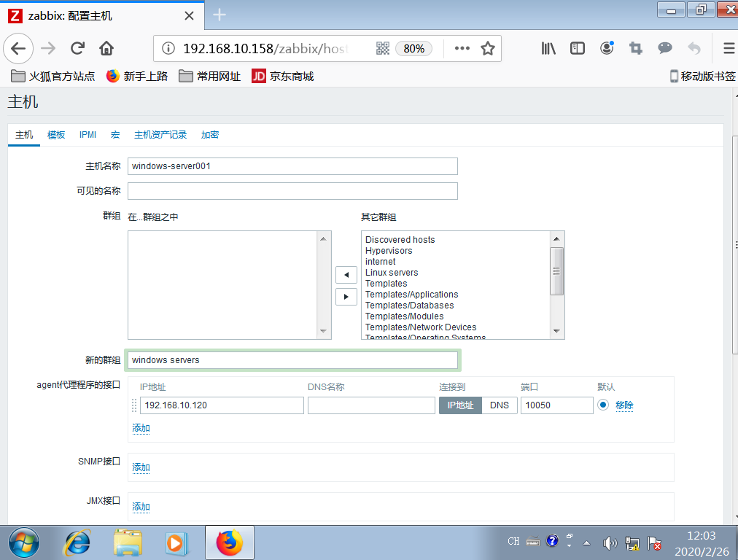Focus the 主机名称 input field
Screen dimensions: 738x560
tap(292, 166)
